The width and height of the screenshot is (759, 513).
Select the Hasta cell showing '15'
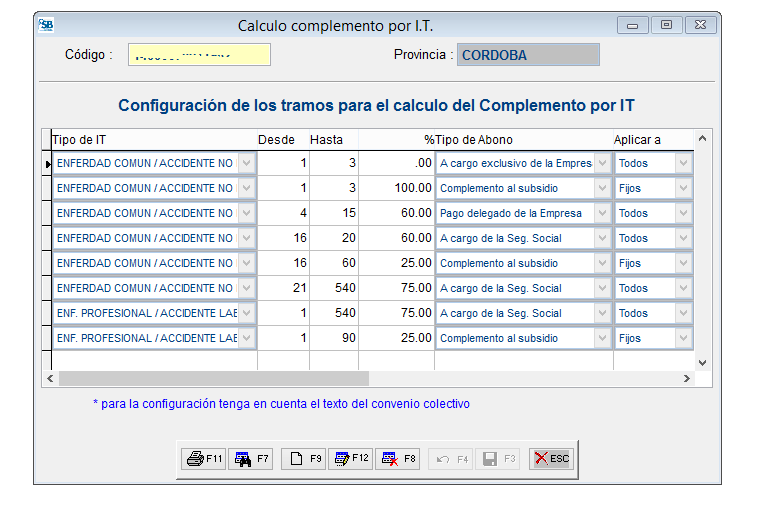334,213
